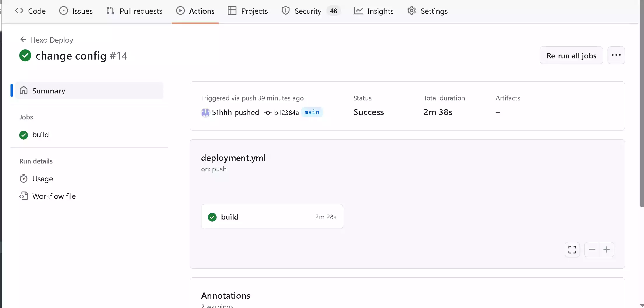The width and height of the screenshot is (644, 308).
Task: Zoom out the workflow graph
Action: pyautogui.click(x=592, y=250)
